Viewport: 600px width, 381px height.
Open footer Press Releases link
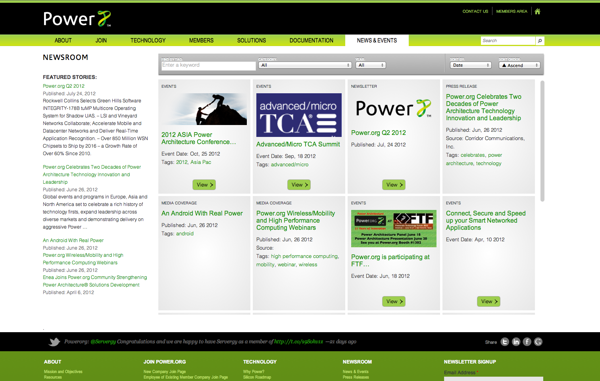coord(356,378)
